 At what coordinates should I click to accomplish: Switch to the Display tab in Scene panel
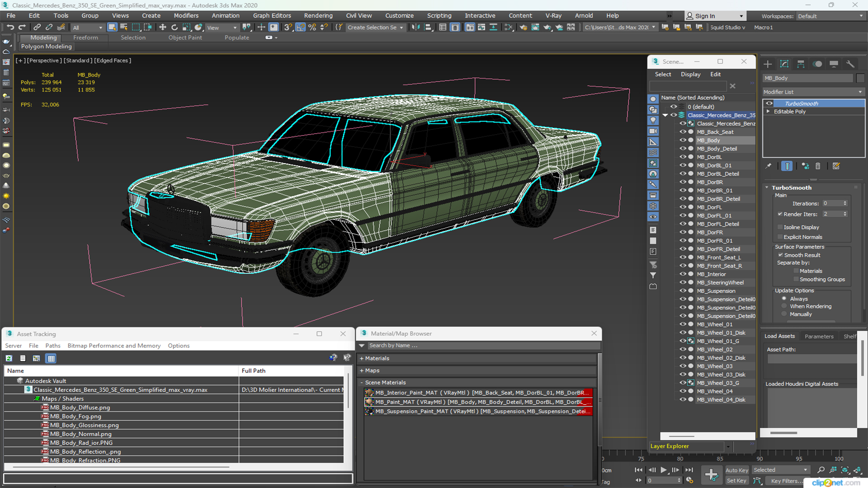pos(690,74)
